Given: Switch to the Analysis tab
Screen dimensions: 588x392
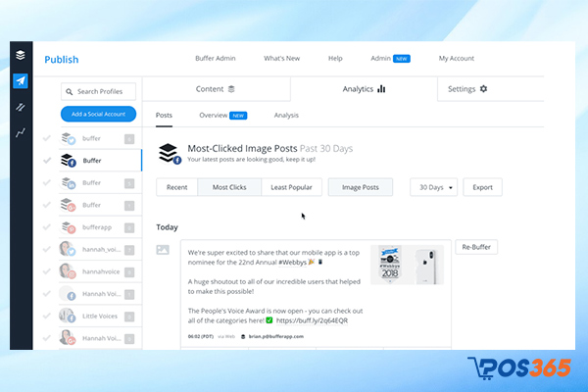Looking at the screenshot, I should tap(286, 116).
